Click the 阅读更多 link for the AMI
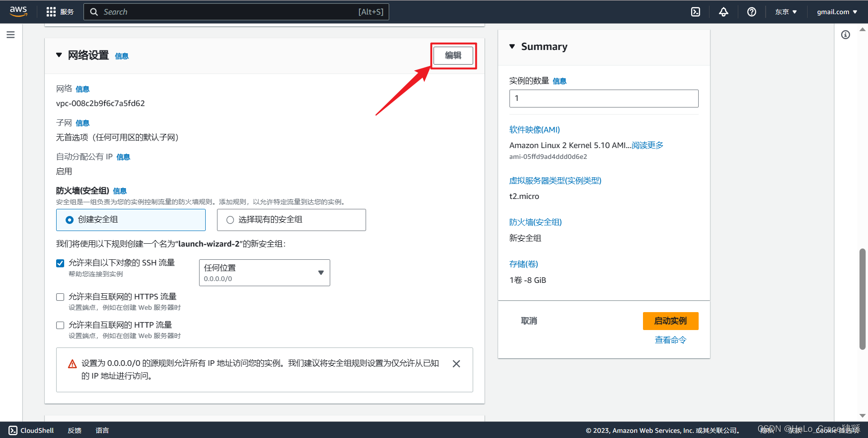This screenshot has width=868, height=438. [648, 145]
